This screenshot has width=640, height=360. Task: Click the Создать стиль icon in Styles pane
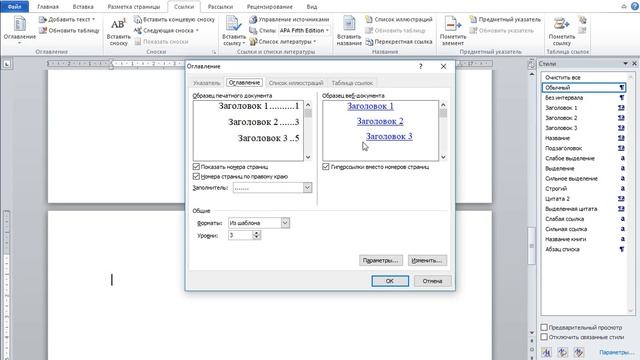(547, 351)
